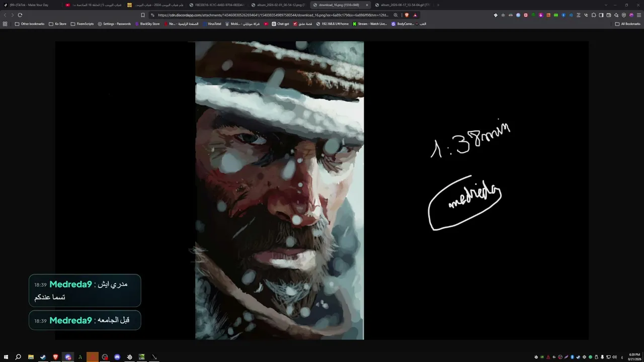This screenshot has height=362, width=644.
Task: Open the VirusTotal bookmark
Action: pos(211,24)
